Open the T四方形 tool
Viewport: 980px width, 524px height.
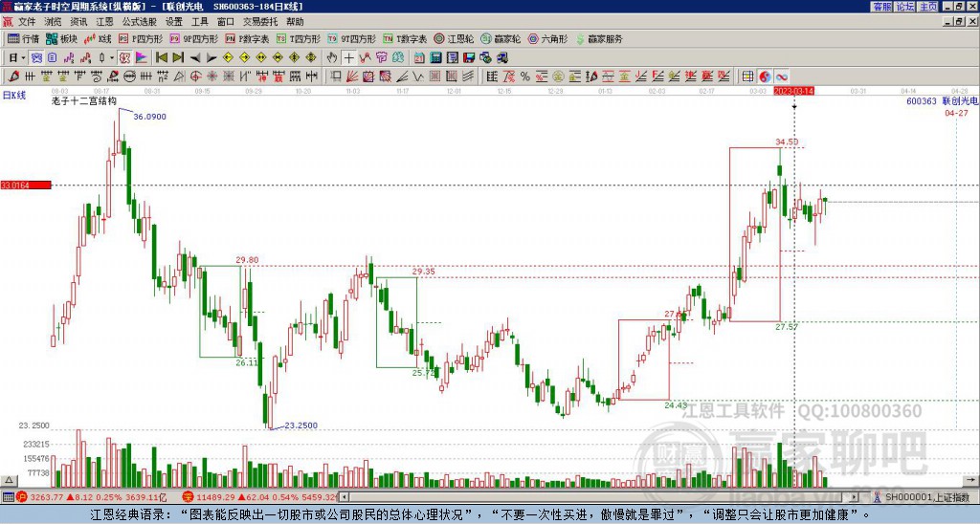pos(299,38)
